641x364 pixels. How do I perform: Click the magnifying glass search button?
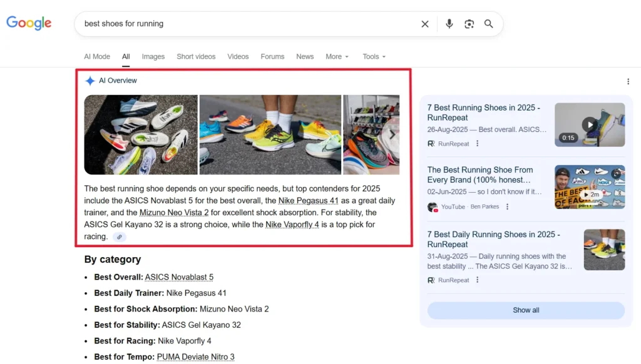click(x=489, y=24)
